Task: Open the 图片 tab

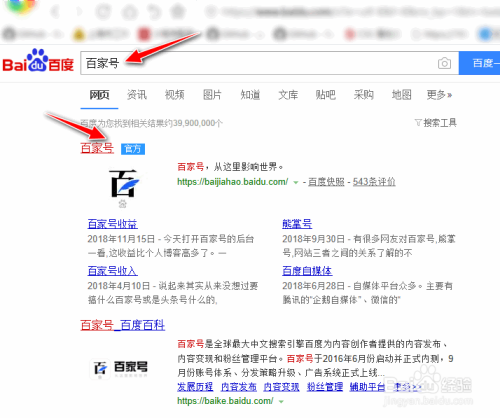Action: pyautogui.click(x=212, y=95)
